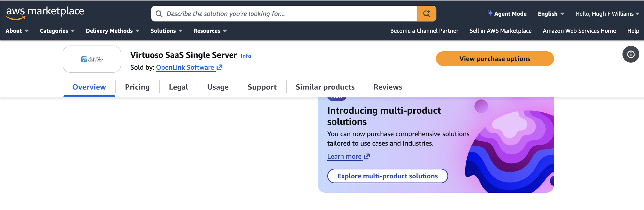Switch to the Pricing tab
Image resolution: width=644 pixels, height=210 pixels.
137,87
